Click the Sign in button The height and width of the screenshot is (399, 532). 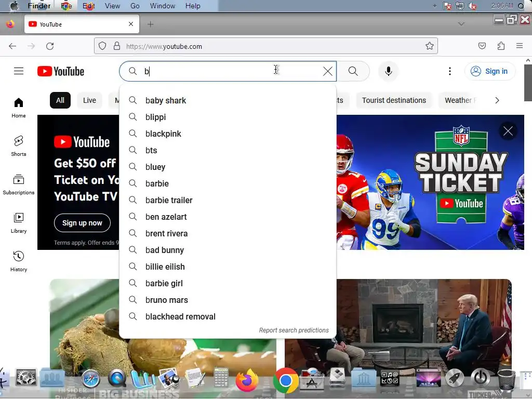coord(489,71)
